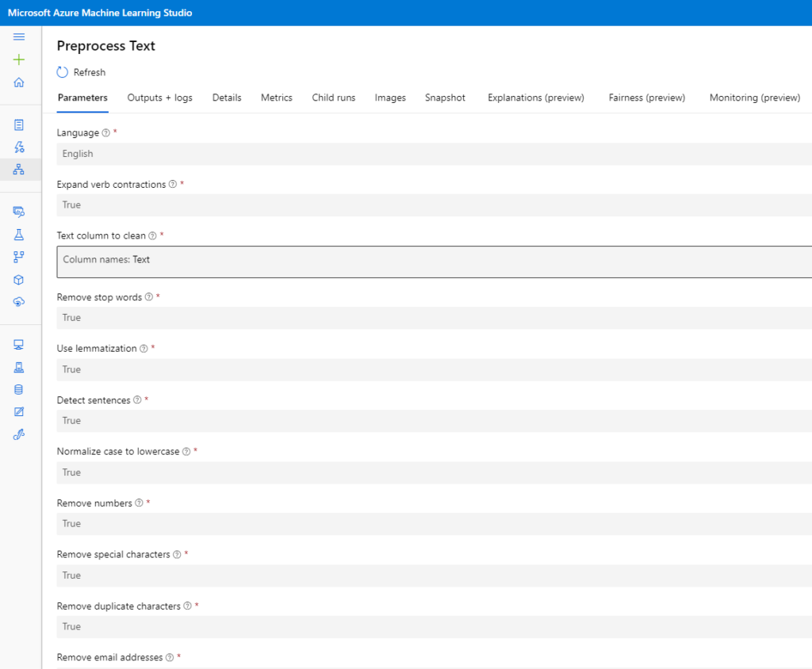This screenshot has height=669, width=812.
Task: Click help icon beside Remove email addresses
Action: coord(170,658)
